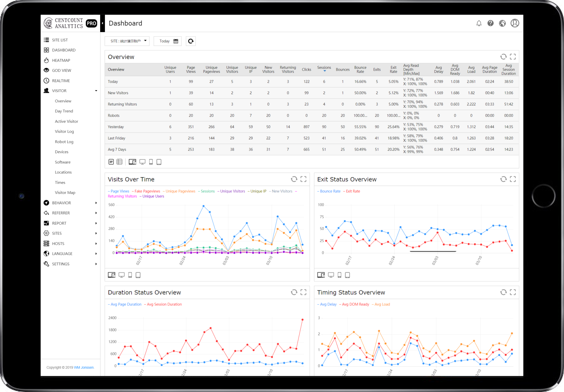The image size is (564, 392).
Task: Open the user account profile icon
Action: (514, 23)
